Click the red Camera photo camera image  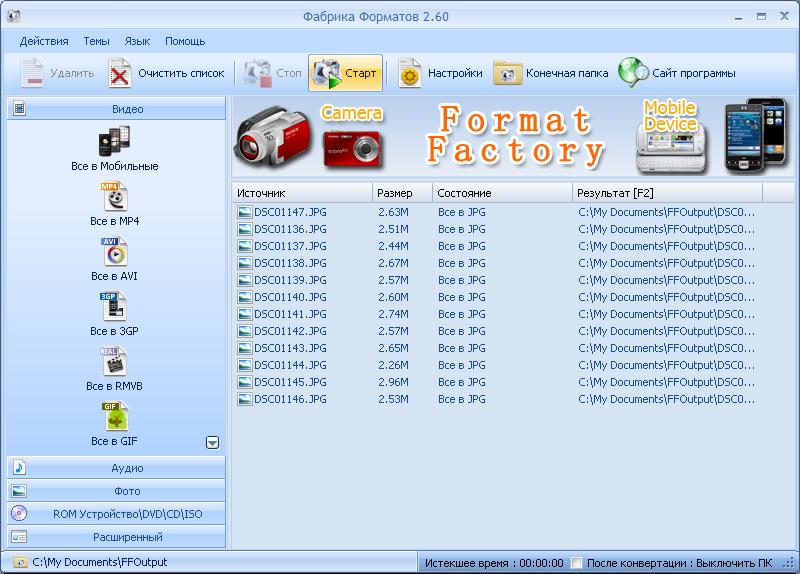352,148
